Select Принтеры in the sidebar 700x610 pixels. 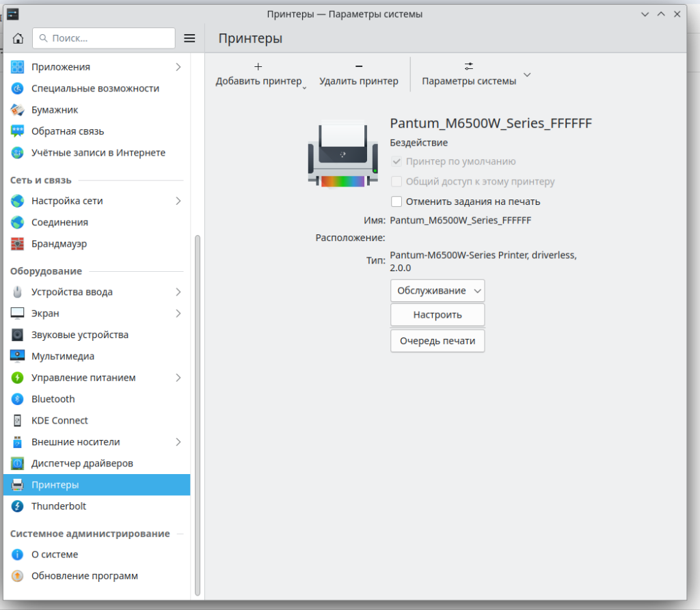point(55,485)
